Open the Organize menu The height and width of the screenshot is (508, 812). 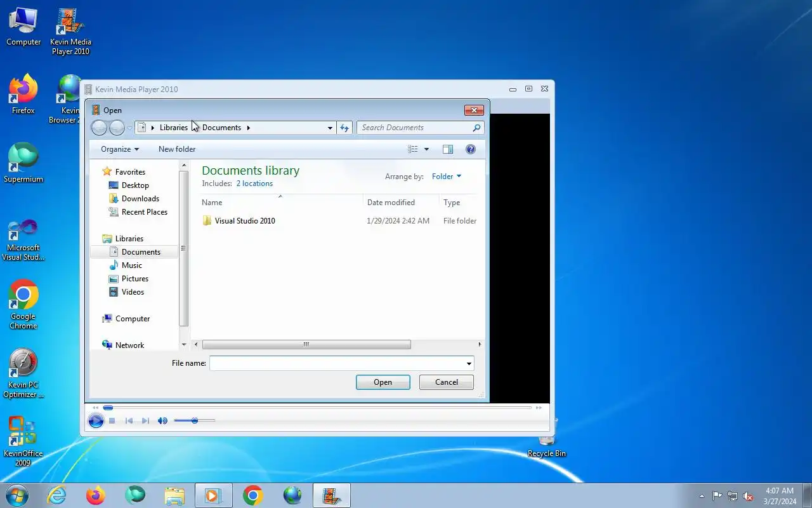(x=119, y=149)
